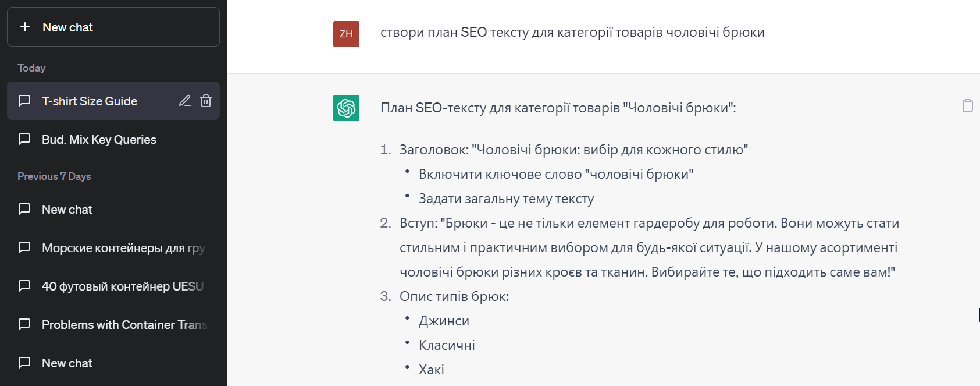Start a new conversation with New chat button

(x=113, y=27)
